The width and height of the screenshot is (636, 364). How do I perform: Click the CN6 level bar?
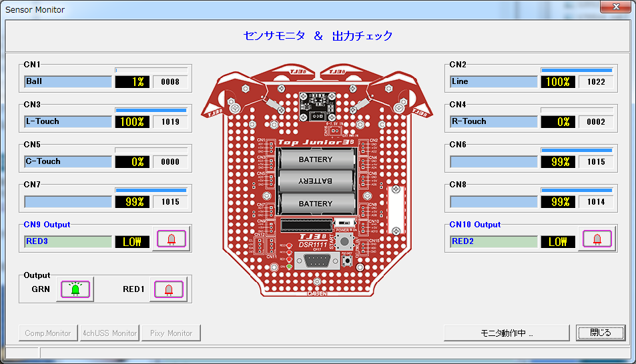coord(577,150)
